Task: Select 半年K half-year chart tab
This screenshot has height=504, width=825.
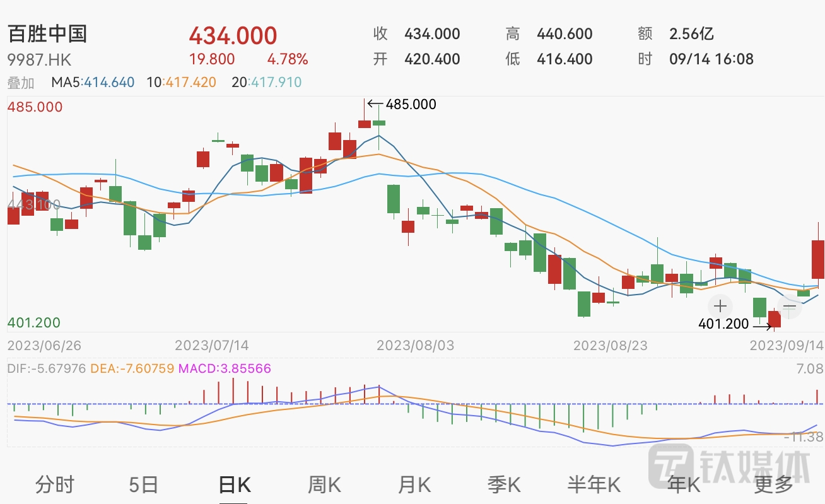Action: [x=594, y=485]
